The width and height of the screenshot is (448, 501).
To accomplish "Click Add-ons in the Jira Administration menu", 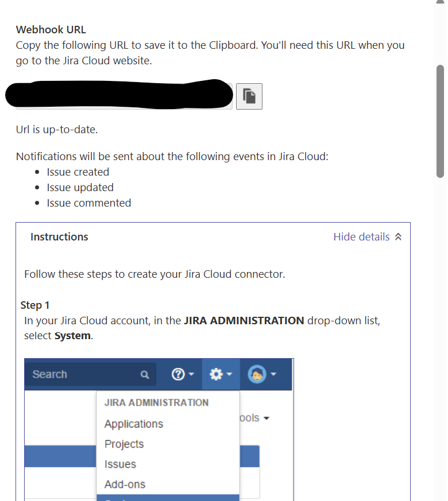I will tap(125, 484).
